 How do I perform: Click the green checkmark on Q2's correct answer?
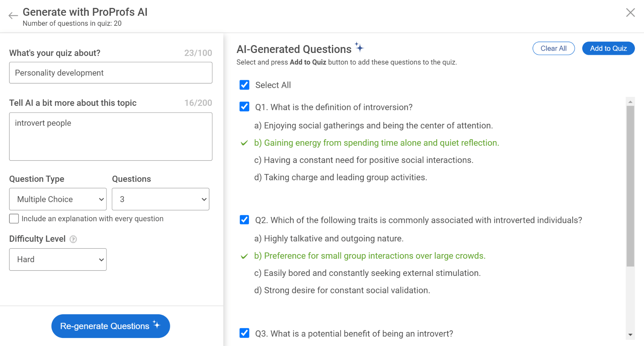(x=244, y=256)
